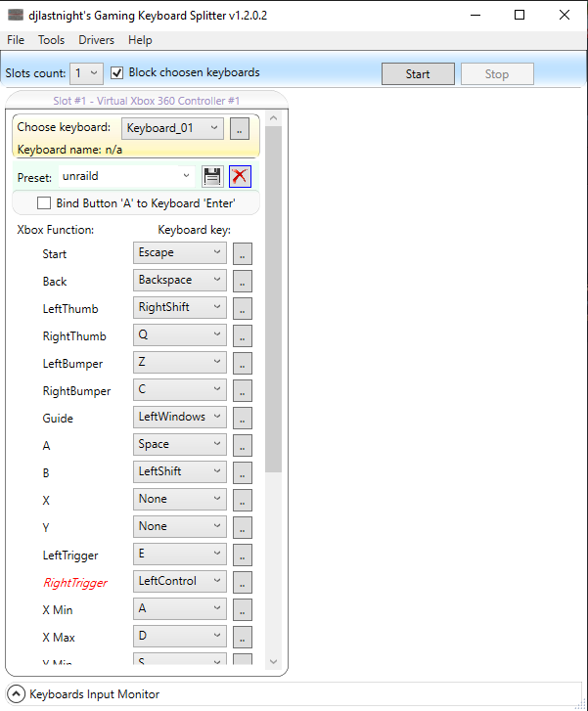Open the LeftThumb dropdown set to RightShift
This screenshot has width=588, height=711.
180,307
